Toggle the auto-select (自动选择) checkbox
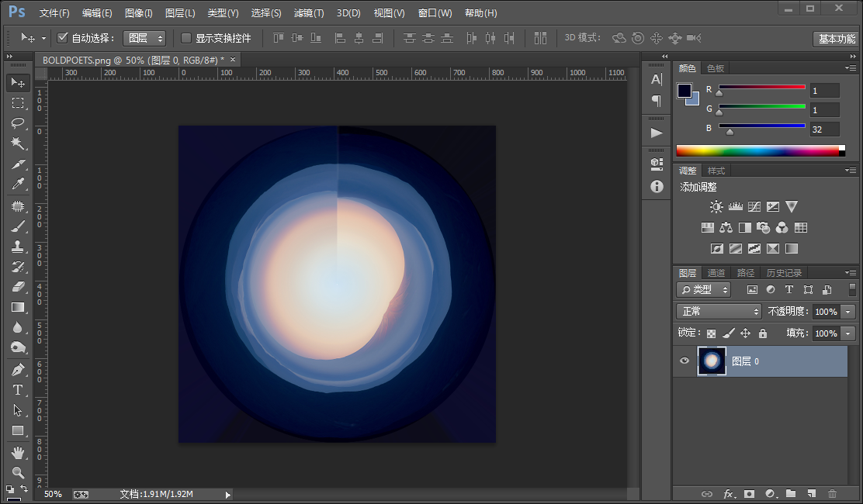The image size is (863, 504). click(x=63, y=37)
